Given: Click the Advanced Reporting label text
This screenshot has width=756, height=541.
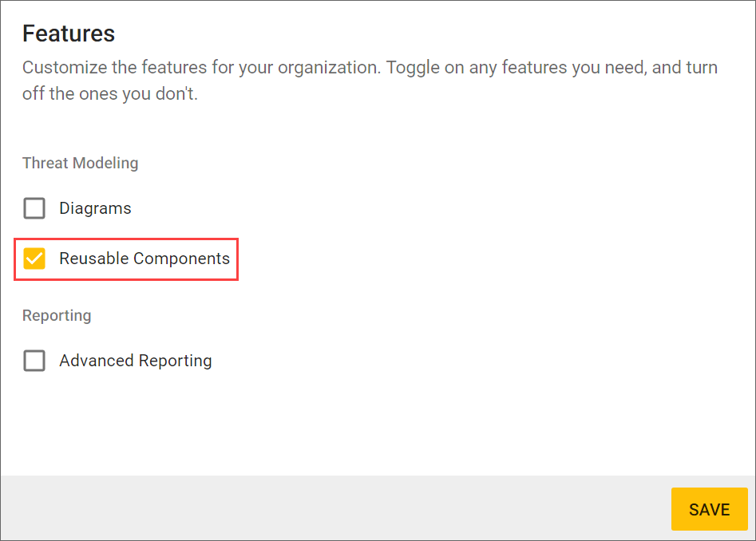Looking at the screenshot, I should pyautogui.click(x=136, y=361).
